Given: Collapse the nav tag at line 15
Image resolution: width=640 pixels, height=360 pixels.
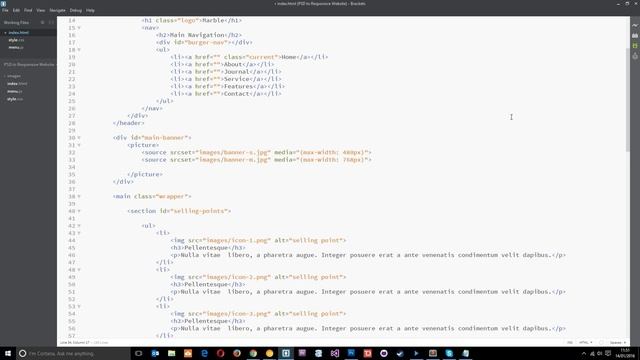Looking at the screenshot, I should pyautogui.click(x=79, y=28).
